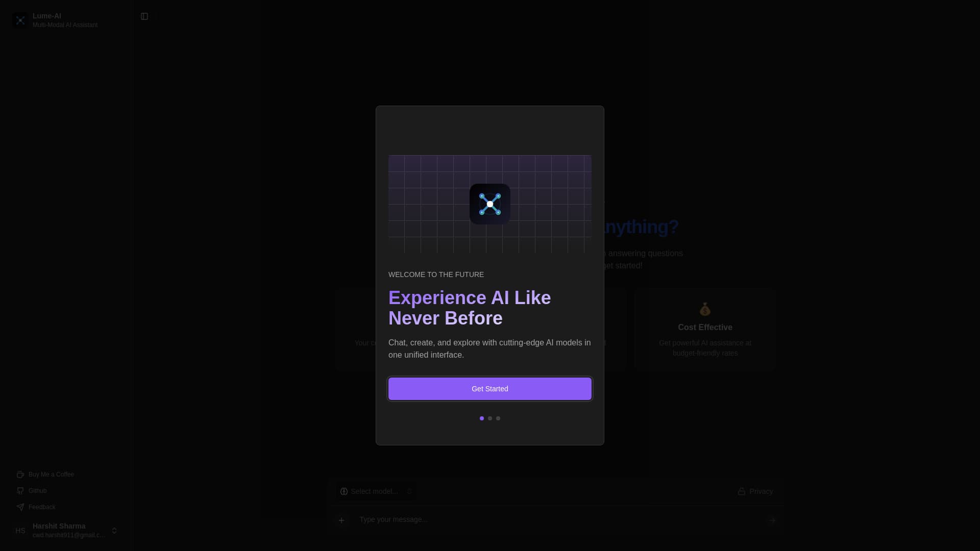Viewport: 980px width, 551px height.
Task: Open the Select model dropdown
Action: pos(374,491)
